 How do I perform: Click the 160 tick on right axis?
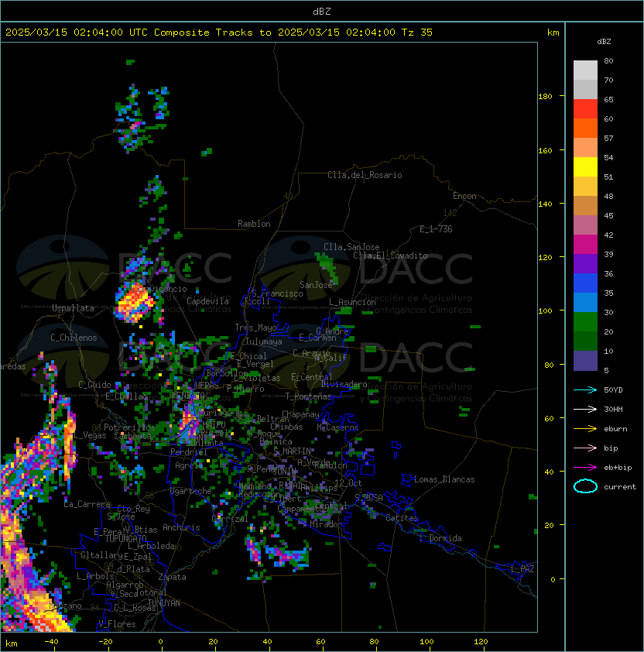(x=545, y=150)
